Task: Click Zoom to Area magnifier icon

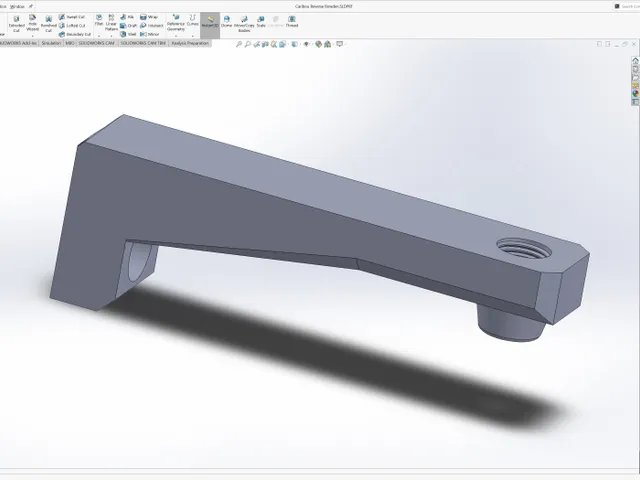Action: click(247, 44)
